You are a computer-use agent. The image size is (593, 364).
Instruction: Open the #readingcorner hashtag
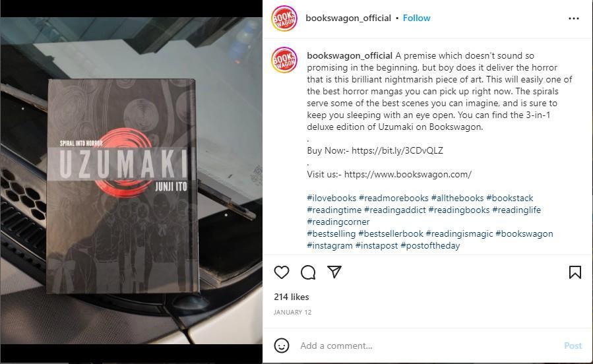tap(338, 222)
